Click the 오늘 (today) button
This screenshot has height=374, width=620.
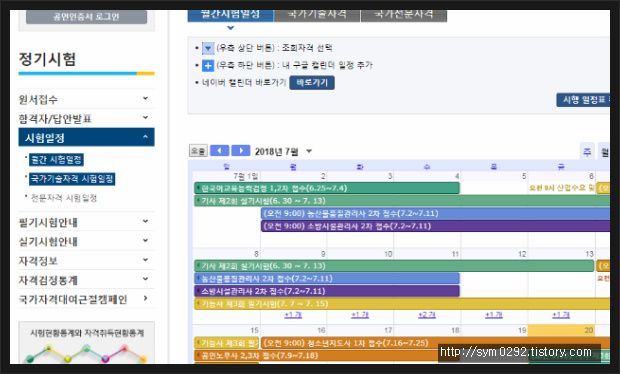point(198,151)
